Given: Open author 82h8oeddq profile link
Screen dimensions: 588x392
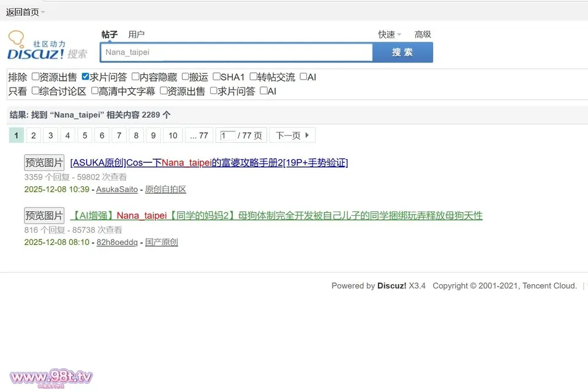Looking at the screenshot, I should tap(117, 243).
